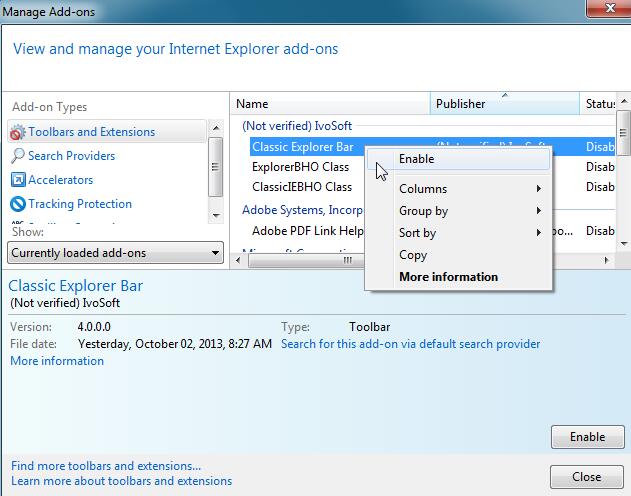631x496 pixels.
Task: Click the Toolbars and Extensions gear icon
Action: pos(18,132)
